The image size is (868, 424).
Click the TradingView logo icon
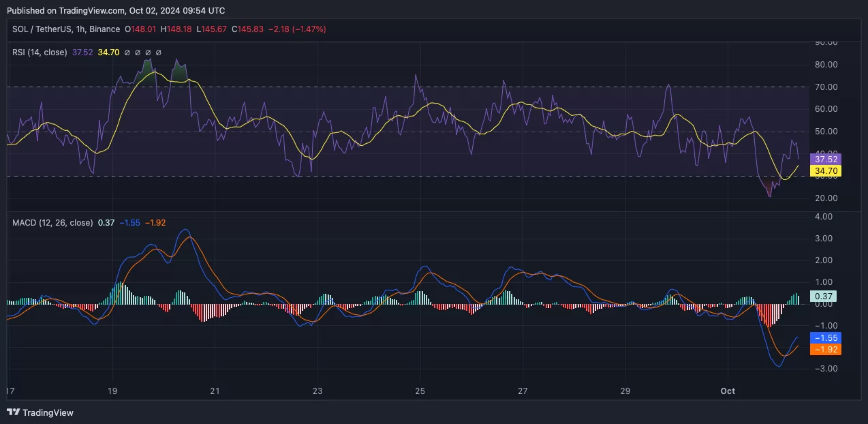click(13, 412)
